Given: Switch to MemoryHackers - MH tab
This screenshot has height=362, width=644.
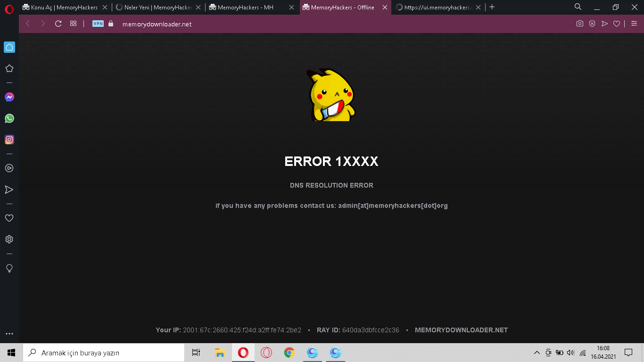Looking at the screenshot, I should click(x=252, y=7).
